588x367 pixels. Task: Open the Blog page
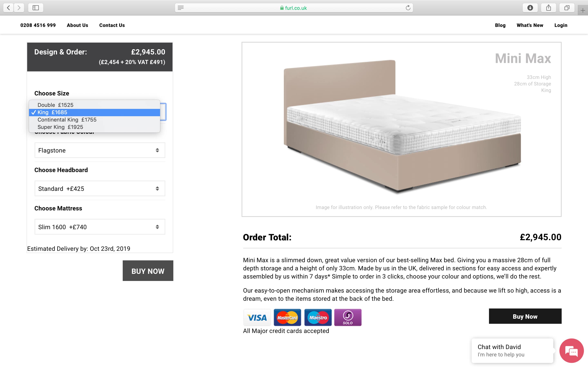click(x=500, y=25)
